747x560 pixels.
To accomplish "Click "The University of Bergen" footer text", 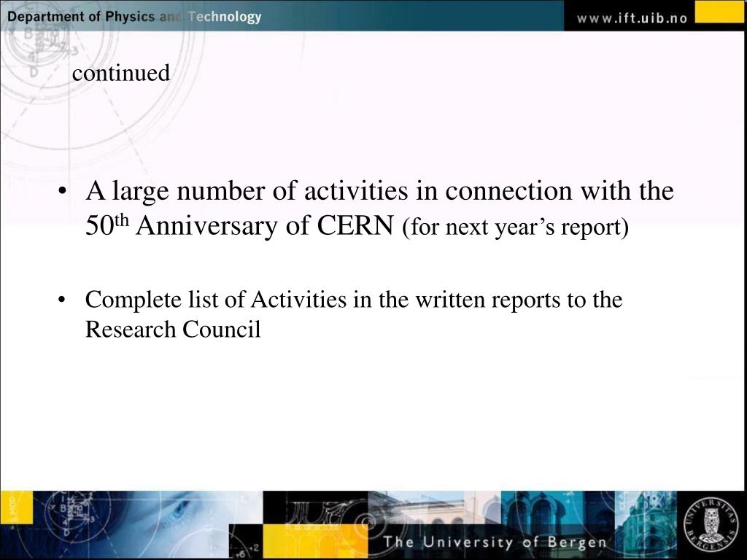I will tap(495, 542).
